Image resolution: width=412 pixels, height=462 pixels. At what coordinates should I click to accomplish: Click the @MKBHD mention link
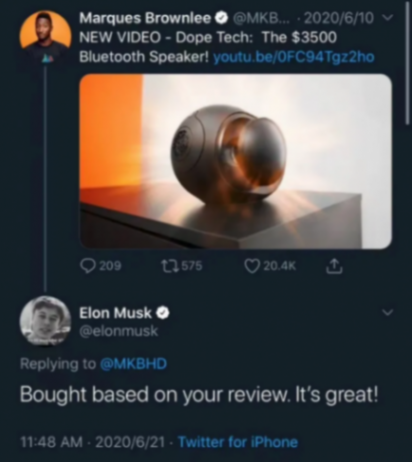tap(133, 363)
